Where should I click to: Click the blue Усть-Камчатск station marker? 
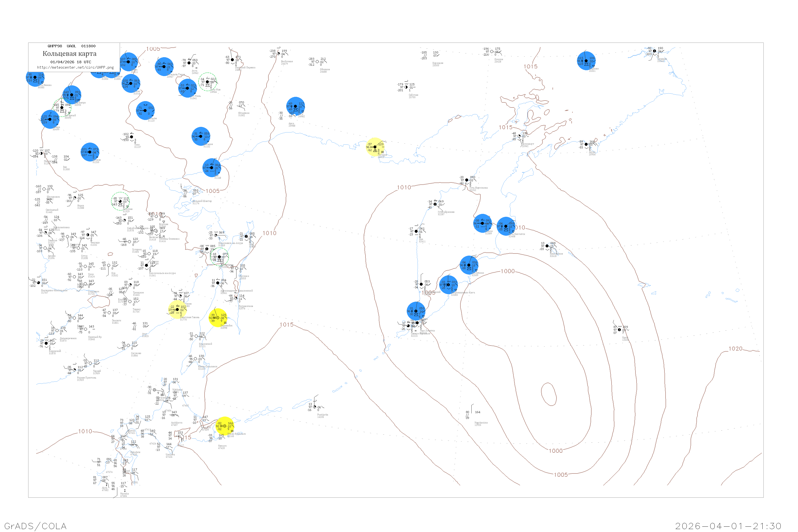[x=506, y=226]
